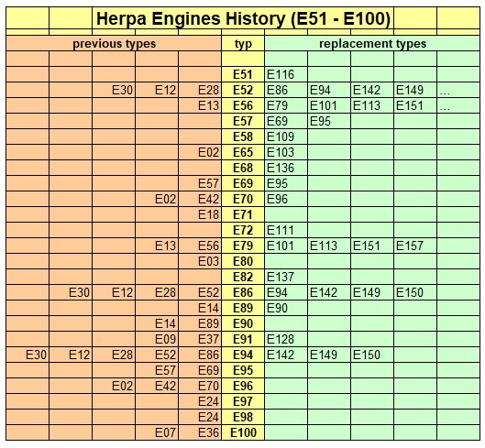Select the E128 replacement cell
The width and height of the screenshot is (485, 448).
point(286,339)
